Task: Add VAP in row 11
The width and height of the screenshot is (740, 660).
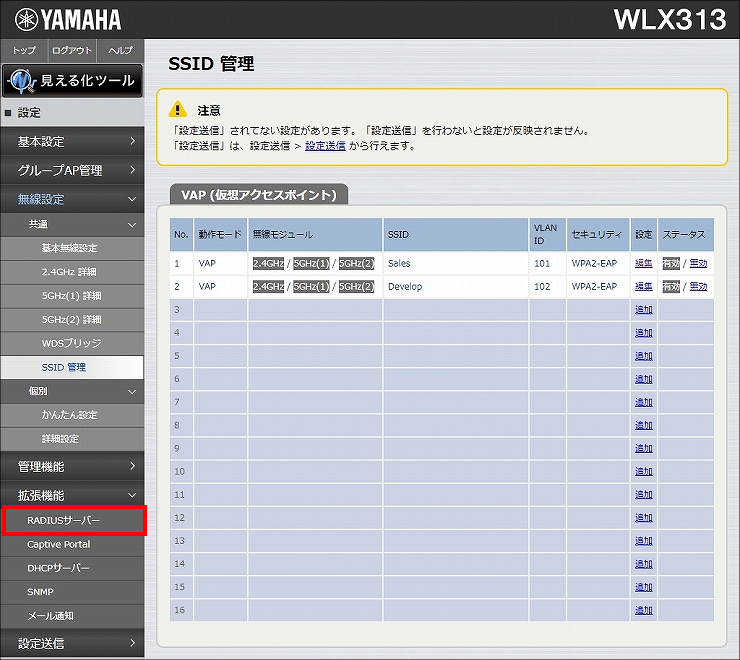Action: pos(643,494)
